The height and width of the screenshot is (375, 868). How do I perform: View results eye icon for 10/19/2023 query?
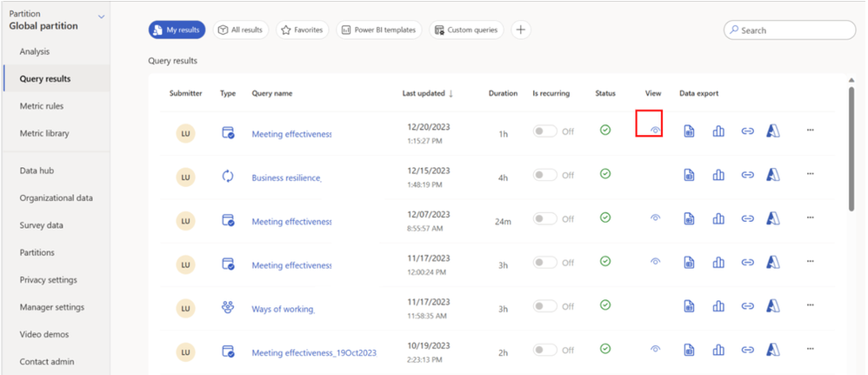click(x=656, y=350)
